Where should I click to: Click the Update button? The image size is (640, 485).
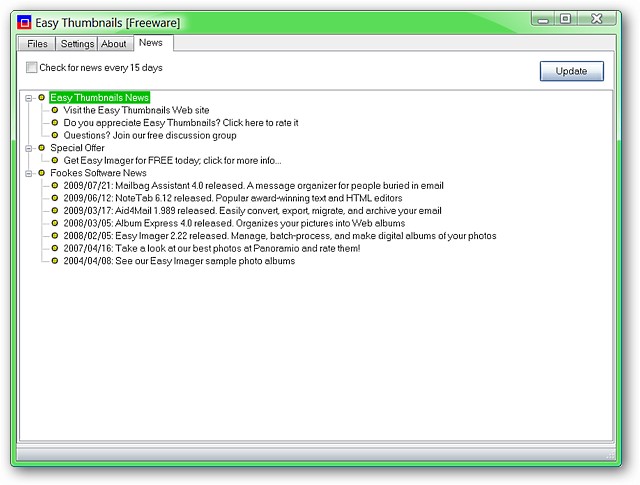(571, 71)
